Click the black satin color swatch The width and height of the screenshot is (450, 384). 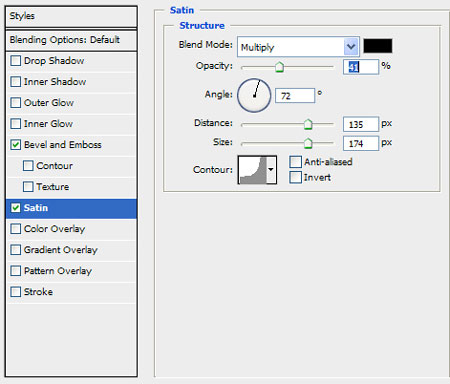click(x=378, y=46)
